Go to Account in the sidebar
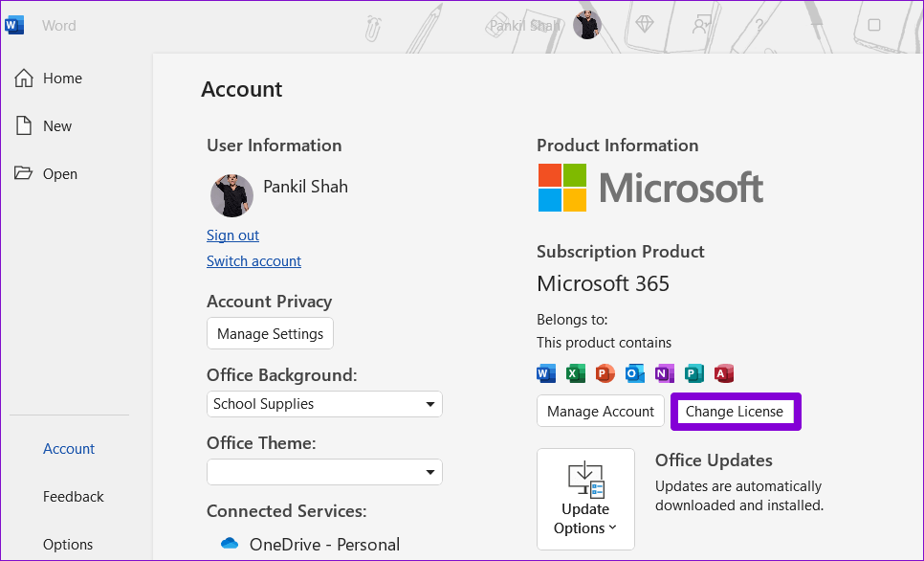Viewport: 924px width, 561px height. [68, 448]
